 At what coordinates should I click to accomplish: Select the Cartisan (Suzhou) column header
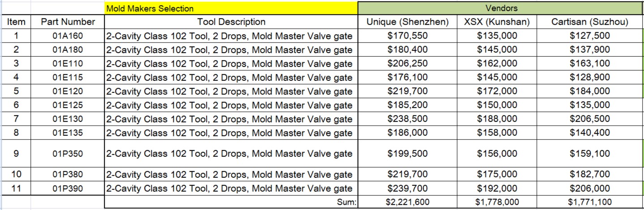click(589, 22)
